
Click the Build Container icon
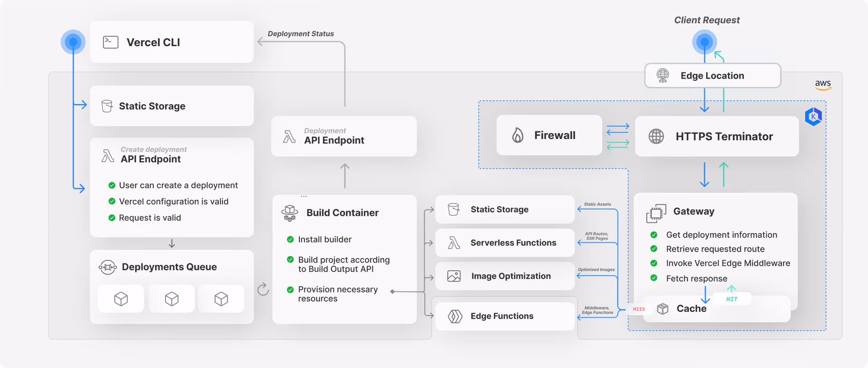point(290,213)
